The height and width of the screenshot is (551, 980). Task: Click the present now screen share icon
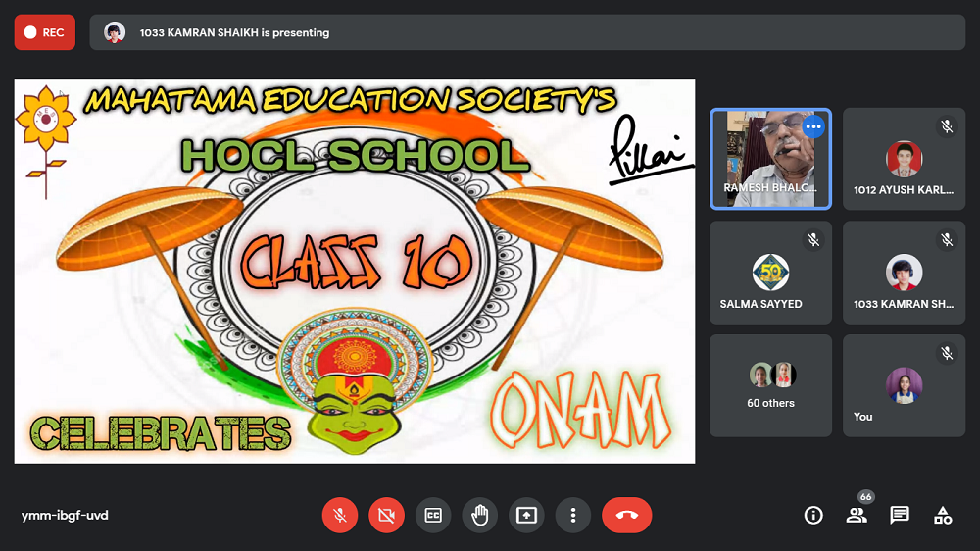pyautogui.click(x=527, y=515)
